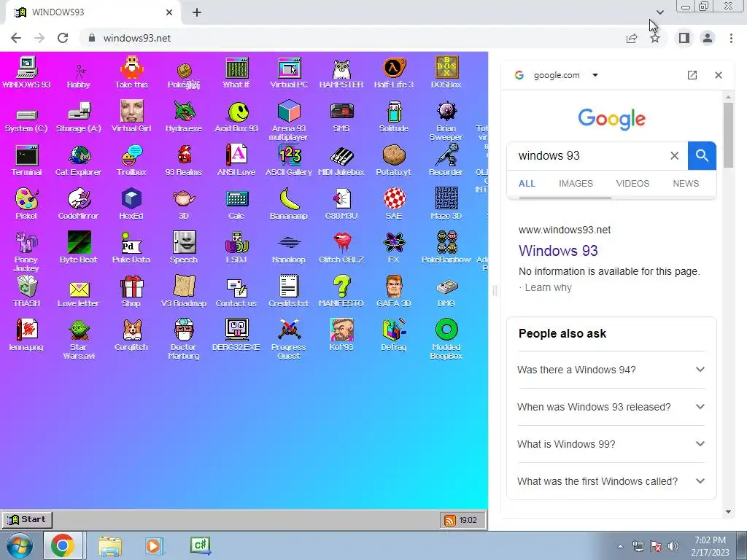The image size is (747, 560).
Task: Open the Piskel paint icon
Action: pyautogui.click(x=26, y=204)
